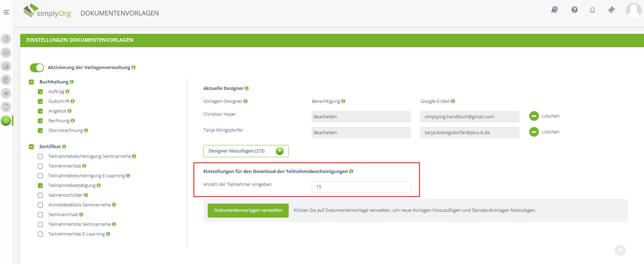Go to home via sidebar house icon
This screenshot has height=264, width=644.
6,39
